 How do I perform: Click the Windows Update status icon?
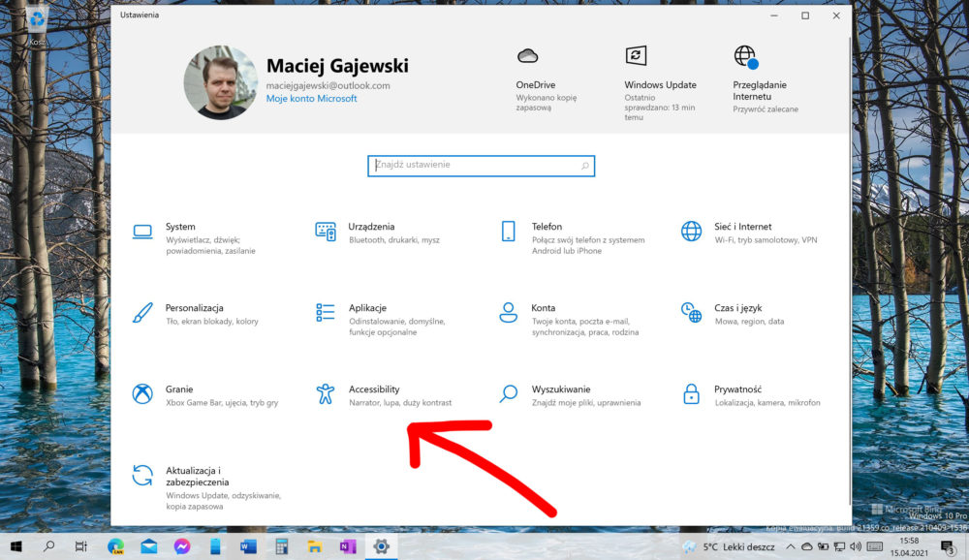coord(636,55)
